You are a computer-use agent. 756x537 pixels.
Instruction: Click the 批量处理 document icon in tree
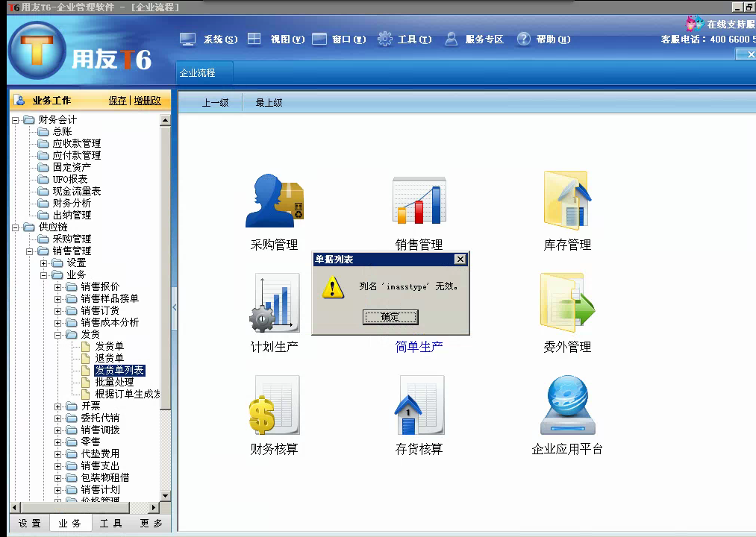[85, 383]
